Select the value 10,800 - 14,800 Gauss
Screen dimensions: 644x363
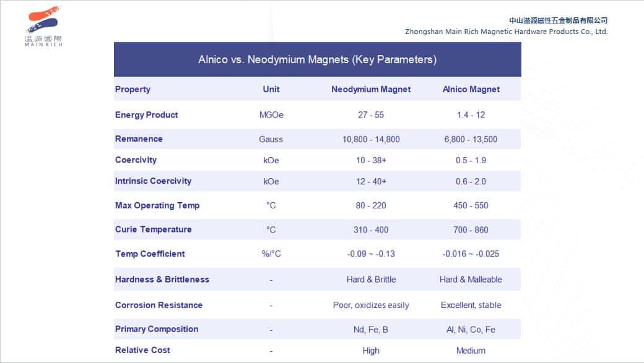tap(370, 139)
